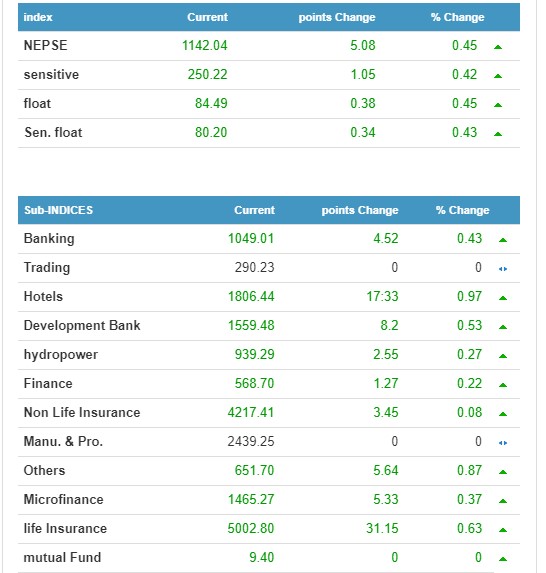This screenshot has width=546, height=573.
Task: Select the Development Bank label
Action: pyautogui.click(x=82, y=326)
